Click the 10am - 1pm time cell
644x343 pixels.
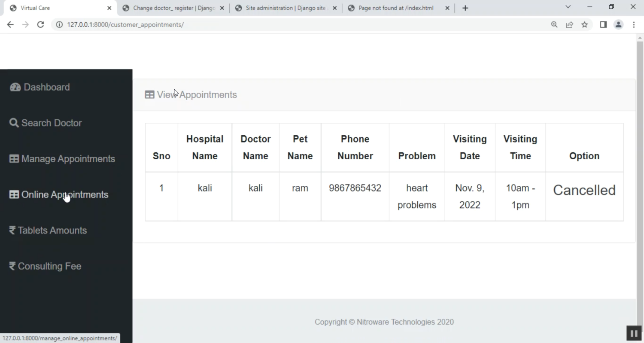coord(520,197)
